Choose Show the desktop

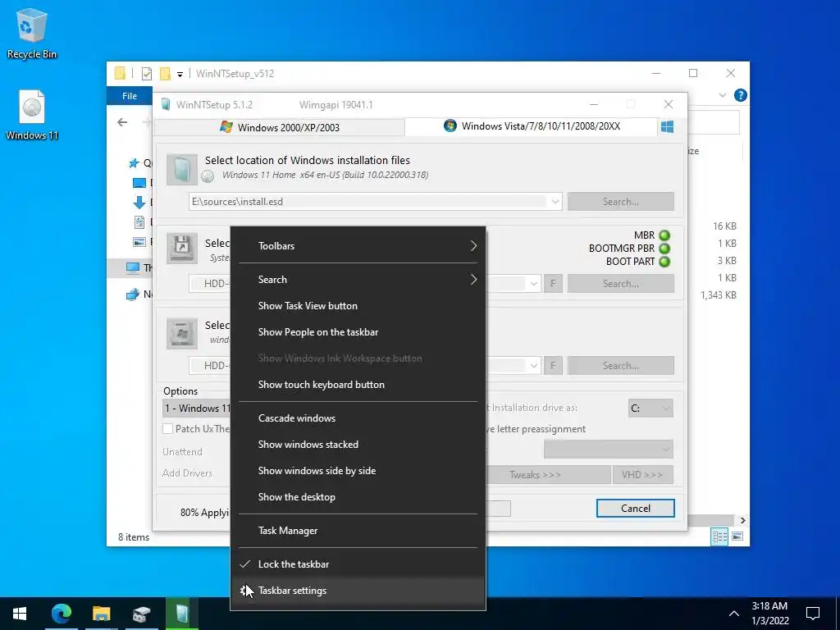coord(358,497)
